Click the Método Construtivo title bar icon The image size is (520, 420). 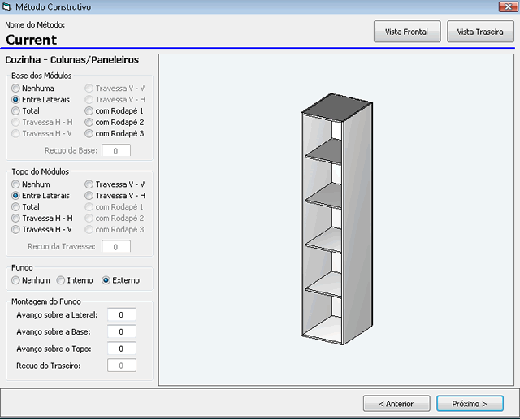pos(6,6)
